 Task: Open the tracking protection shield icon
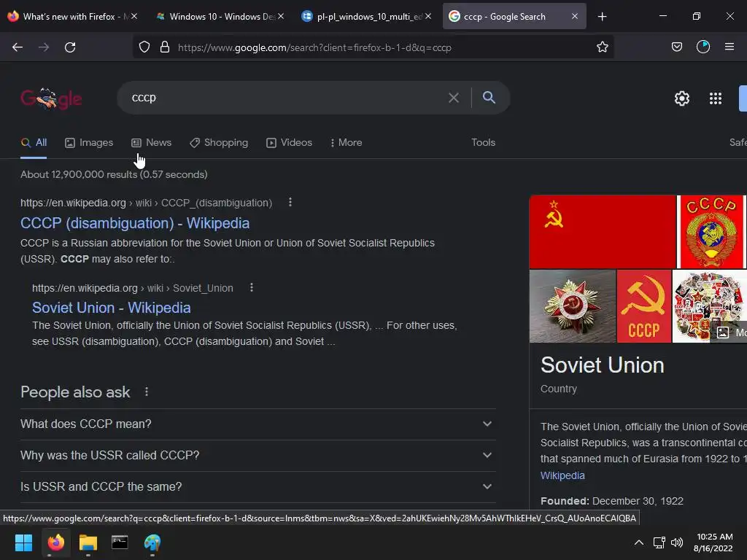[144, 47]
